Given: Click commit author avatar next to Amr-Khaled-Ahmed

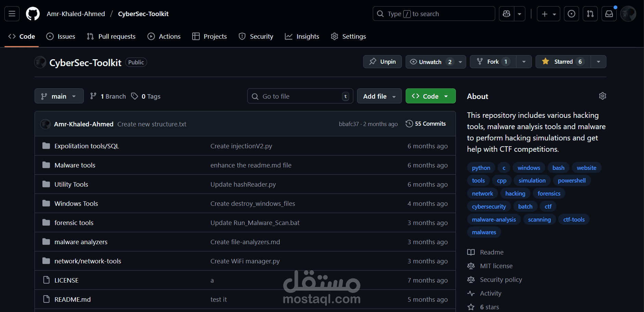Looking at the screenshot, I should [45, 124].
